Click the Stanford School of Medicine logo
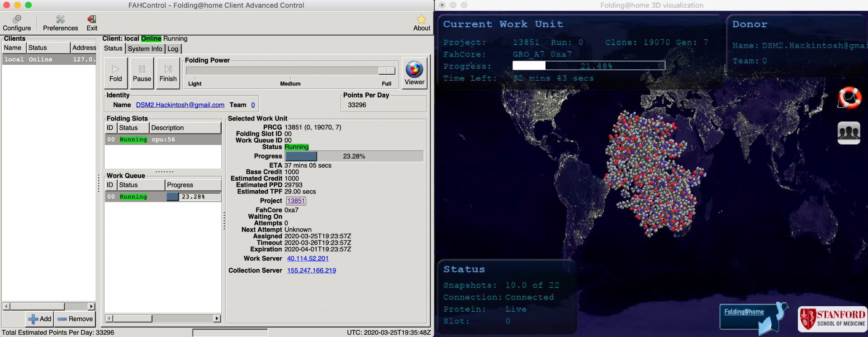This screenshot has height=337, width=868. pyautogui.click(x=833, y=319)
